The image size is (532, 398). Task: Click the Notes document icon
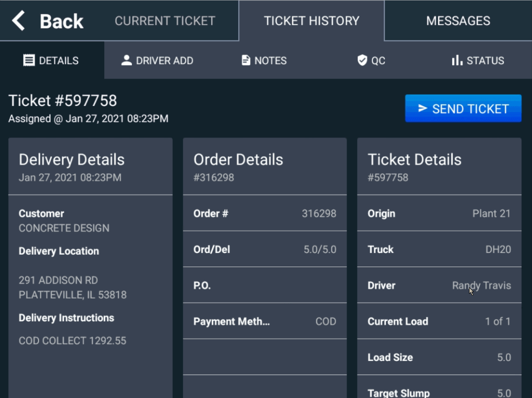point(246,60)
